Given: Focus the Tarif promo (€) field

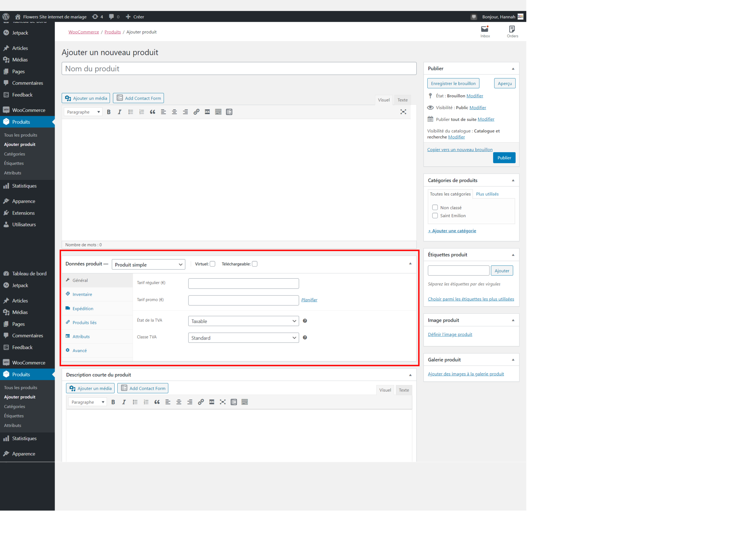Looking at the screenshot, I should pos(243,300).
